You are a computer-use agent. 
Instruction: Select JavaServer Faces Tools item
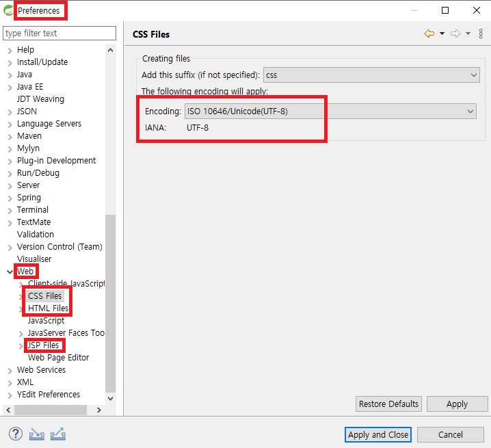point(66,332)
